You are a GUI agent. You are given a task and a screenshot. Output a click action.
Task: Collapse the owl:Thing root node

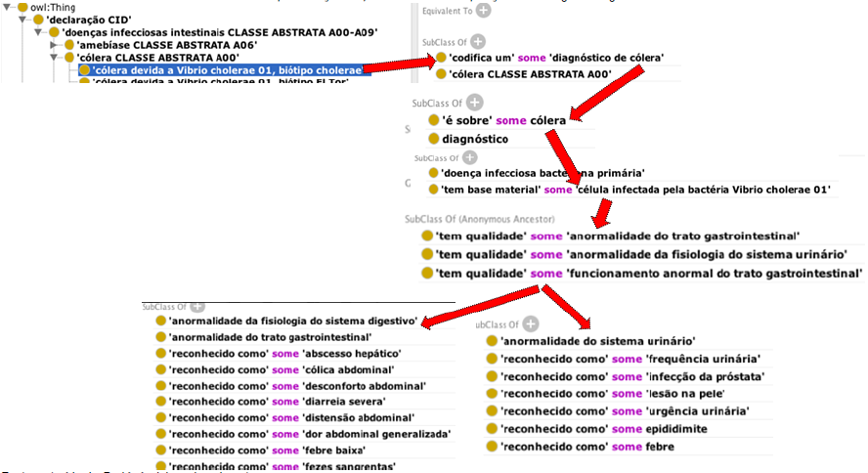[8, 7]
